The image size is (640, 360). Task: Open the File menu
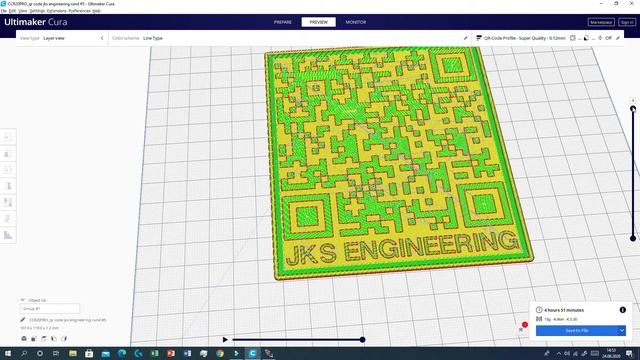point(4,11)
